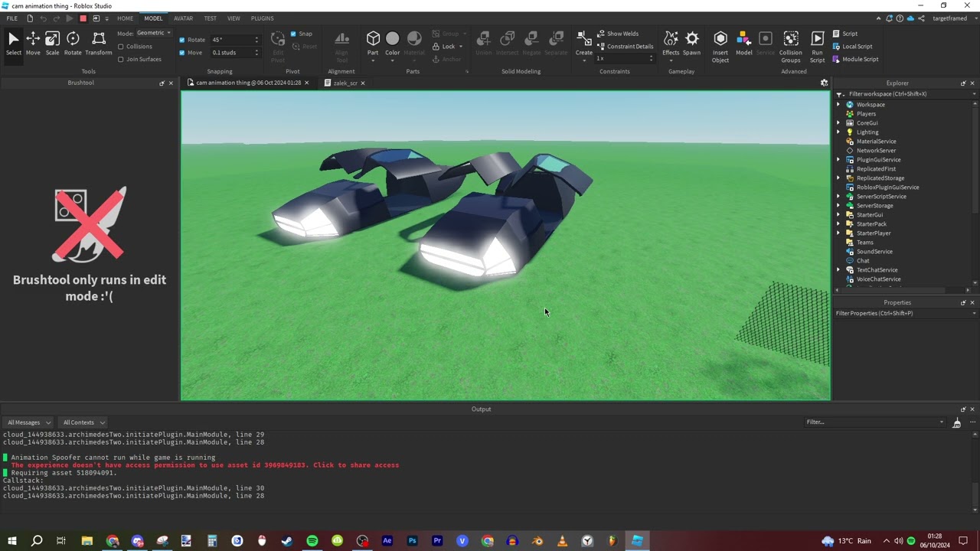Viewport: 980px width, 551px height.
Task: Open the Mode Geometric dropdown
Action: coord(154,33)
